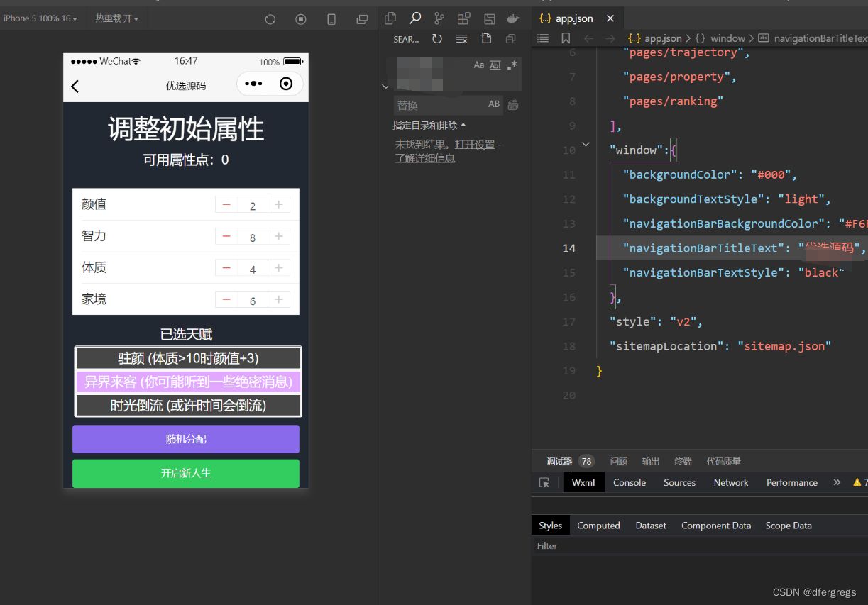Click the 打开设置 link

[474, 145]
